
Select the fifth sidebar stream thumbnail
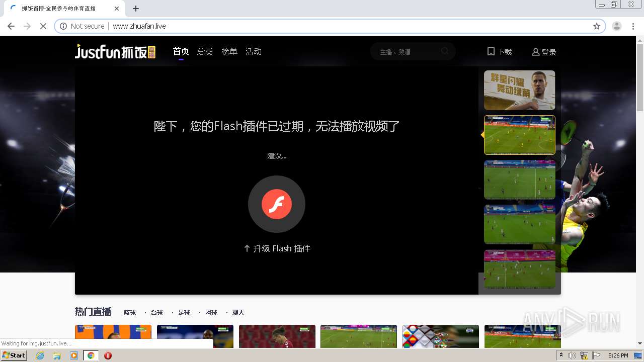click(520, 269)
